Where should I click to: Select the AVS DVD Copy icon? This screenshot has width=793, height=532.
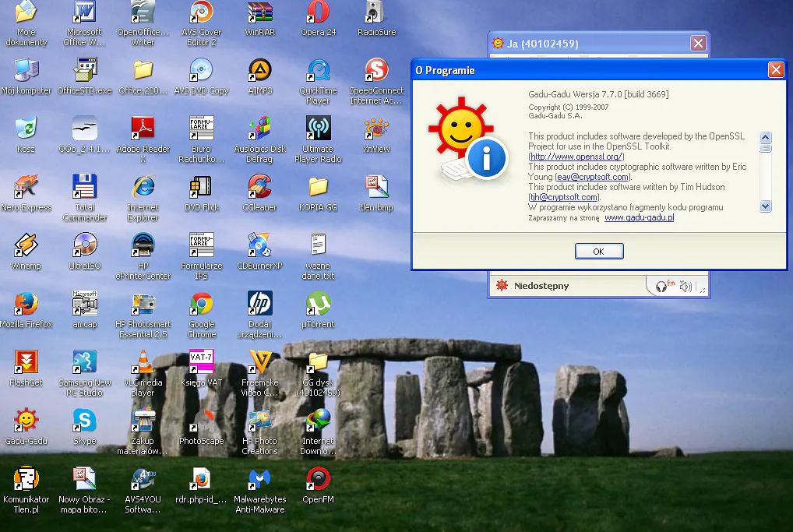point(201,77)
